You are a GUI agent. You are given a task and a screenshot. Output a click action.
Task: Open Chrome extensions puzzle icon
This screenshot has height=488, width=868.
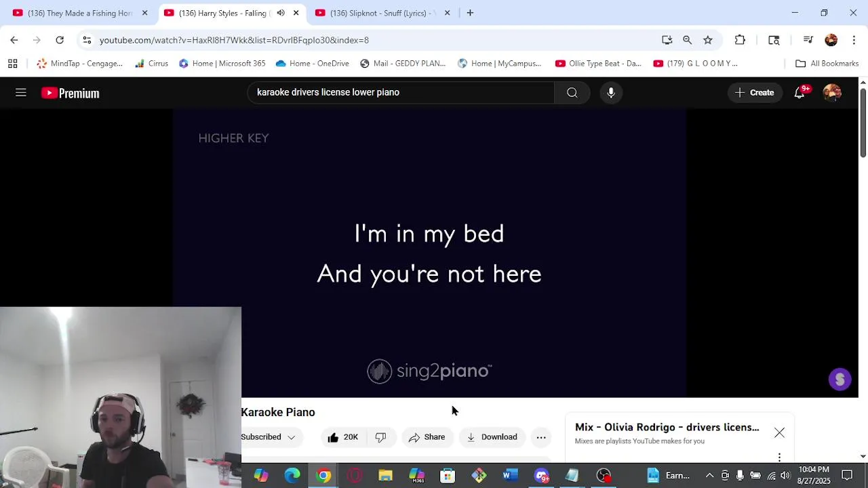[x=740, y=40]
